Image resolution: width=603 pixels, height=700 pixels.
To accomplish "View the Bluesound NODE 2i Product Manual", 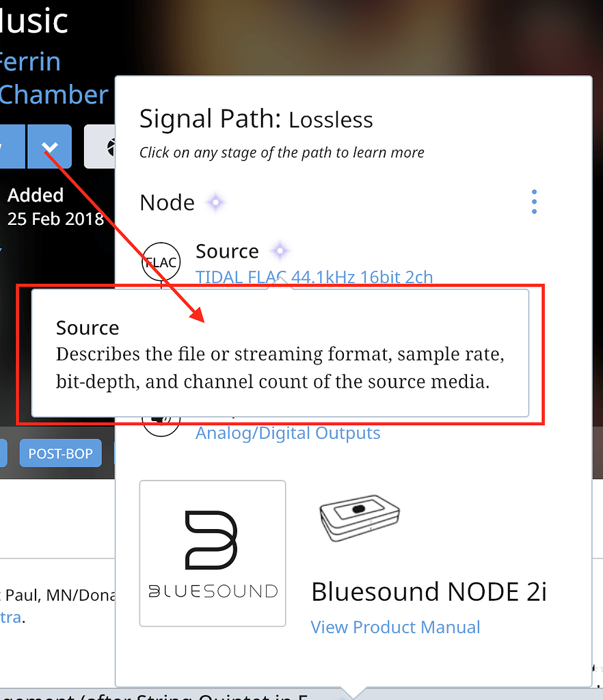I will (x=395, y=627).
